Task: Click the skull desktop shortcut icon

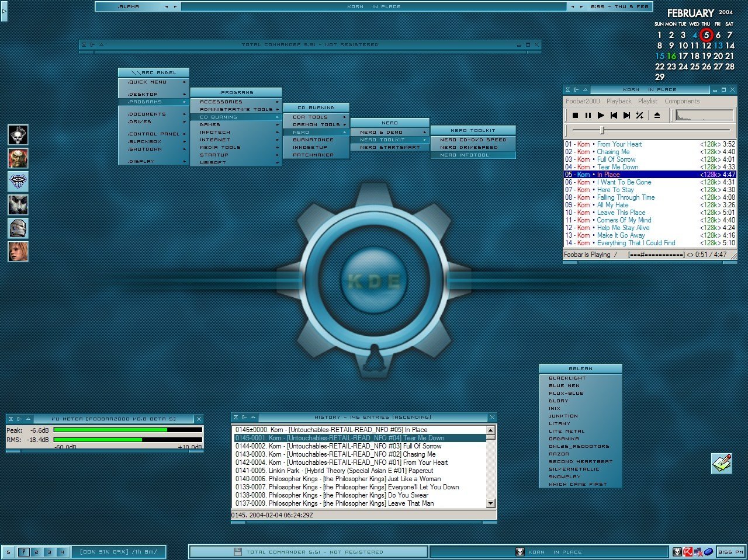Action: coord(18,135)
